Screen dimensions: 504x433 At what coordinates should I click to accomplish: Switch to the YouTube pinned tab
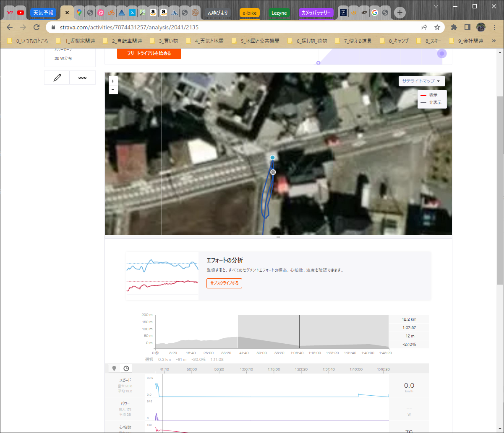[21, 13]
